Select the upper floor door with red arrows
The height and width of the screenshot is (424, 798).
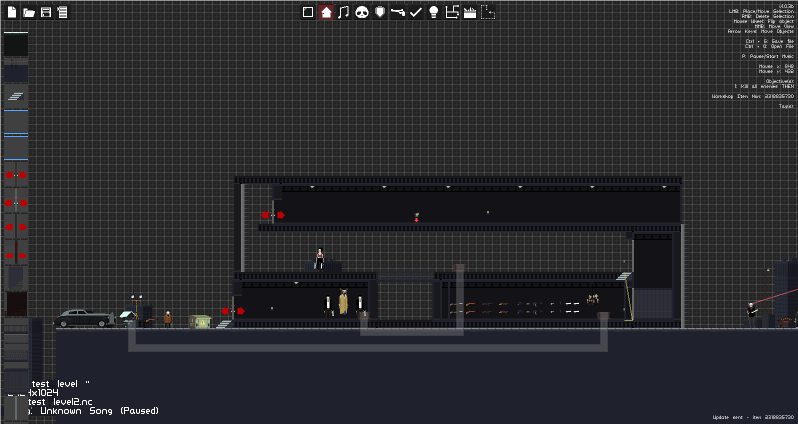pyautogui.click(x=273, y=215)
